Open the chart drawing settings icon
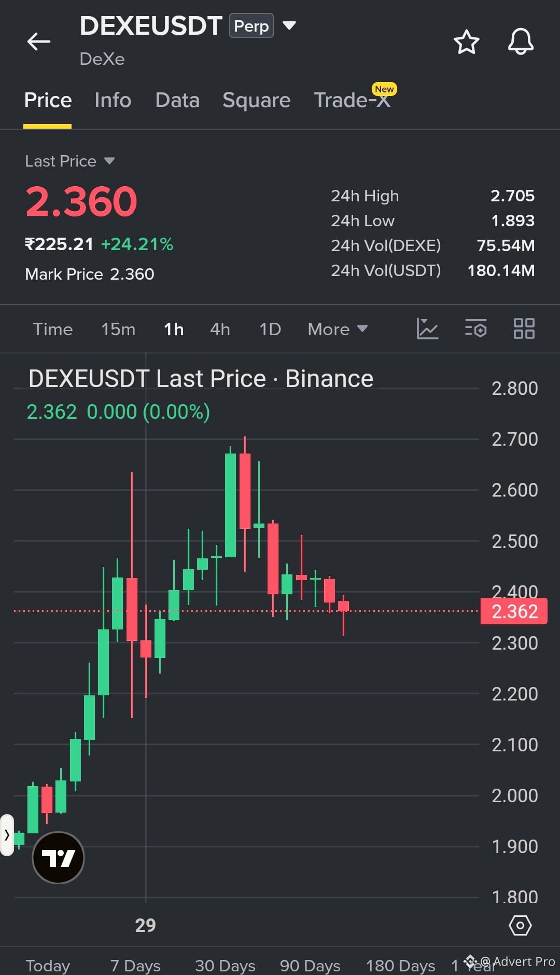This screenshot has height=975, width=560. [x=475, y=328]
